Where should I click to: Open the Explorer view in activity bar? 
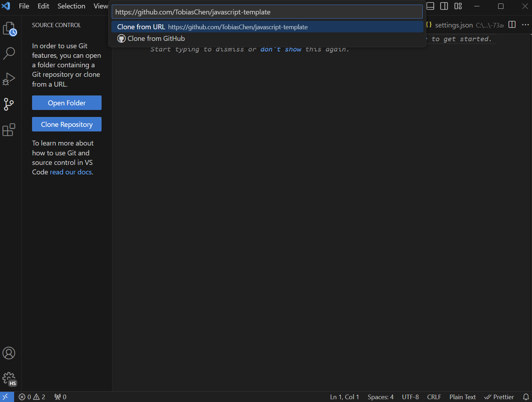point(9,28)
